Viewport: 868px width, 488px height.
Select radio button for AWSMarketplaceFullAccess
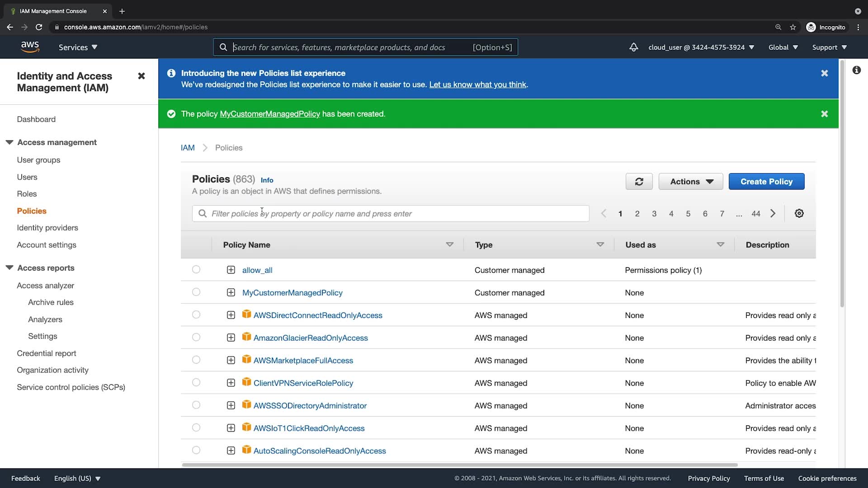(x=196, y=360)
